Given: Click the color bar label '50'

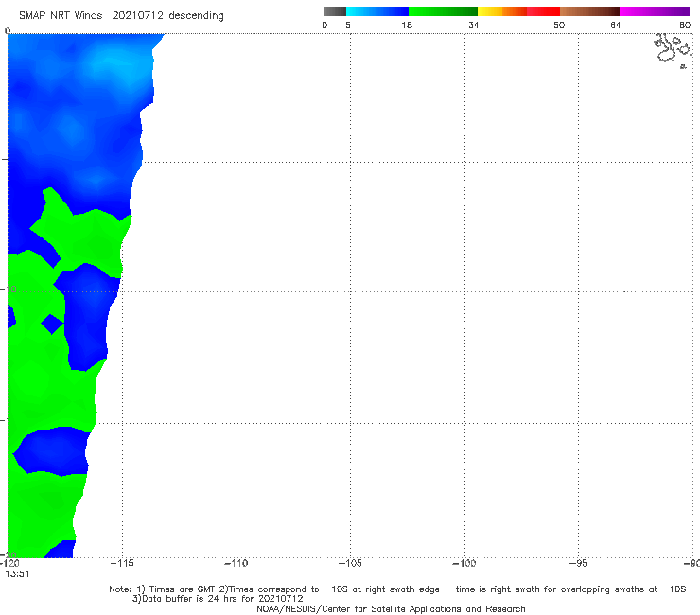Looking at the screenshot, I should pyautogui.click(x=559, y=25).
